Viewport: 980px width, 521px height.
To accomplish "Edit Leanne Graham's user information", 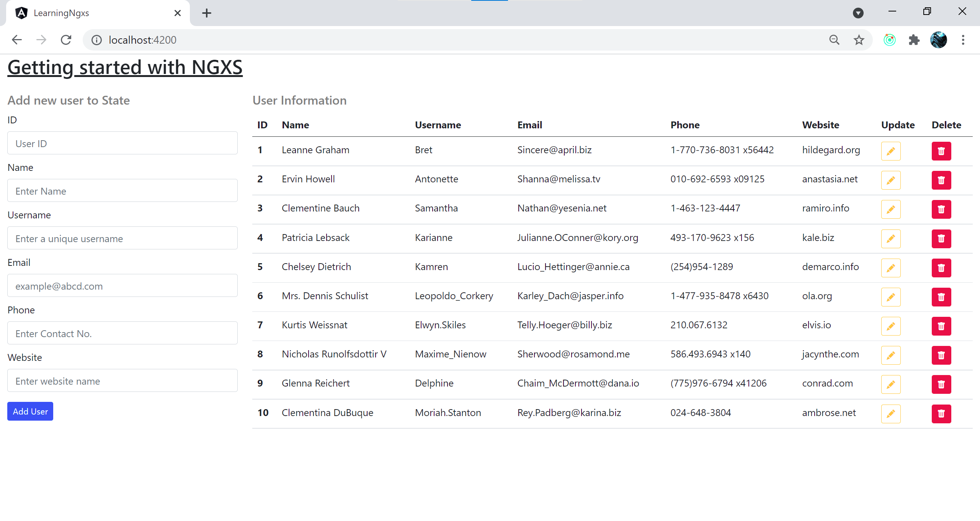I will tap(891, 151).
